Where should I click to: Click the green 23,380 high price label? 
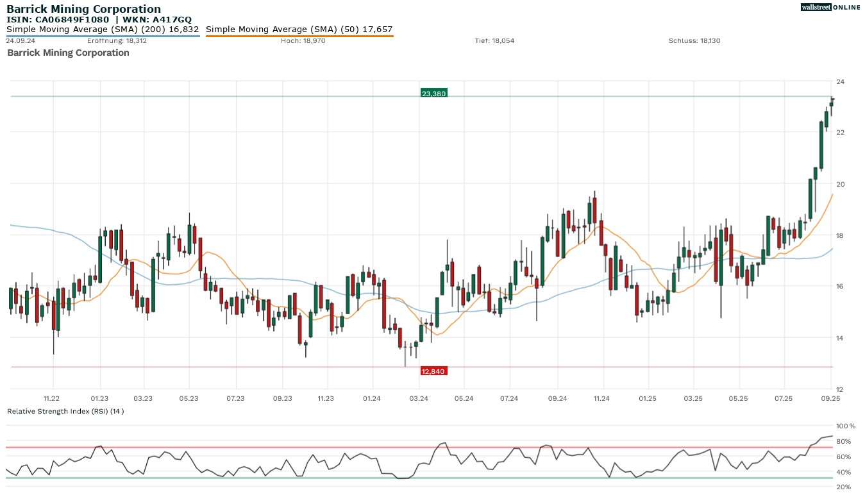point(433,94)
